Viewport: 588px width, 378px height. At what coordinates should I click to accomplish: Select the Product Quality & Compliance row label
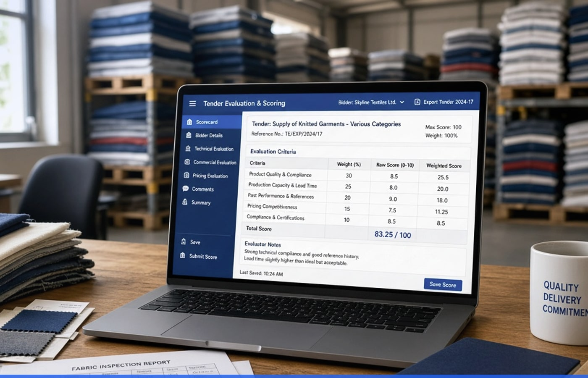[280, 174]
